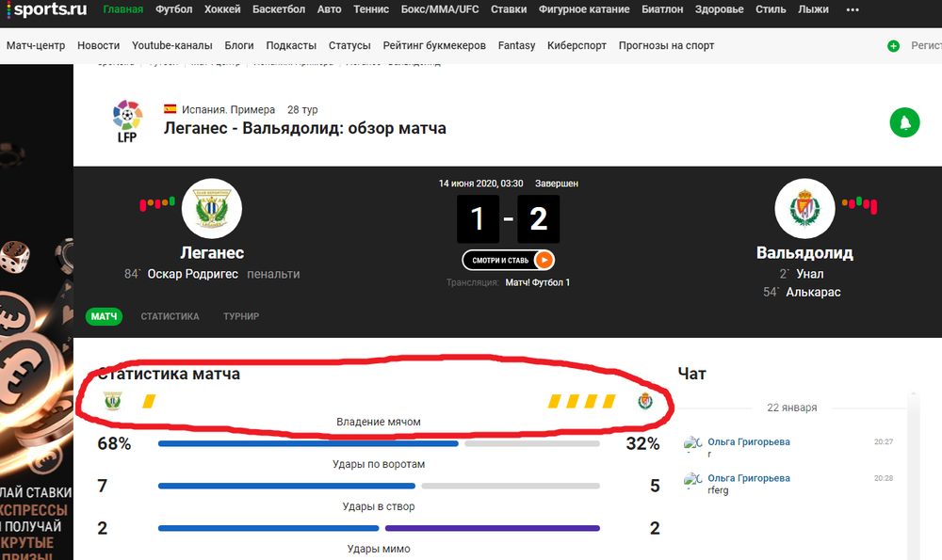Click the Смотри и ставь button
Screen dimensions: 942x560
[509, 260]
